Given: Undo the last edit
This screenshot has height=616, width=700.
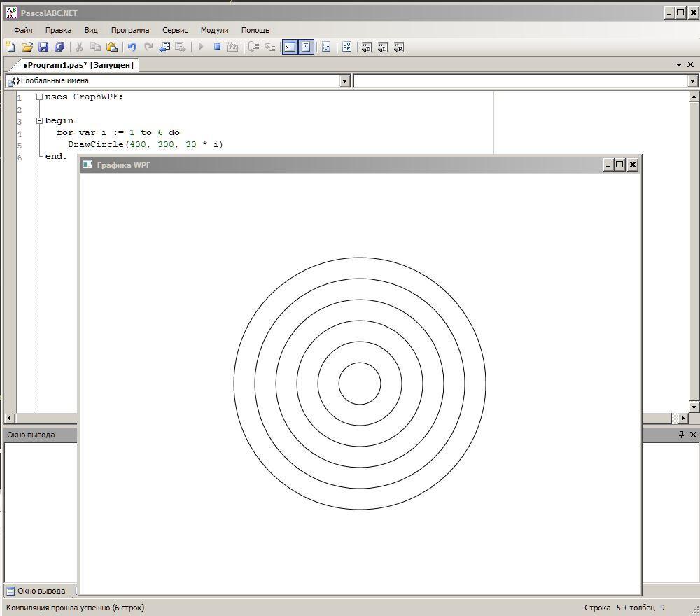Looking at the screenshot, I should coord(132,47).
